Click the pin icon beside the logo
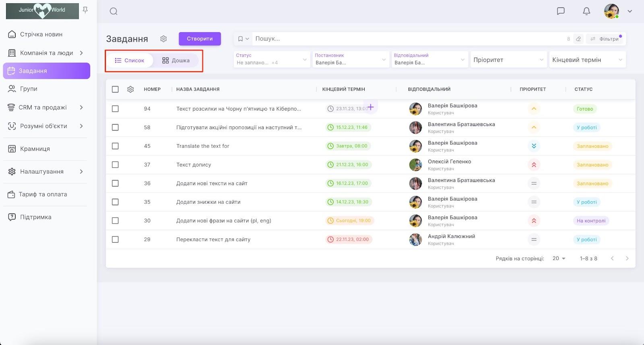 [x=85, y=10]
